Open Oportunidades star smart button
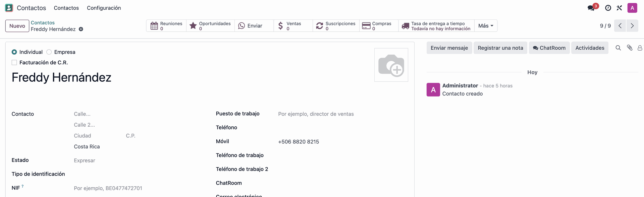The image size is (644, 197). 210,26
